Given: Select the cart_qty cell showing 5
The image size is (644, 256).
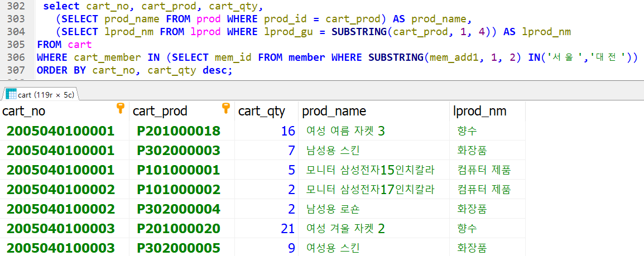Looking at the screenshot, I should (266, 170).
